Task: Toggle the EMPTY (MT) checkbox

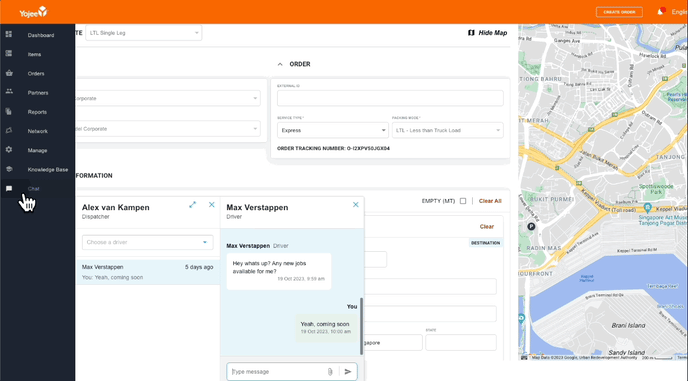Action: pyautogui.click(x=463, y=201)
